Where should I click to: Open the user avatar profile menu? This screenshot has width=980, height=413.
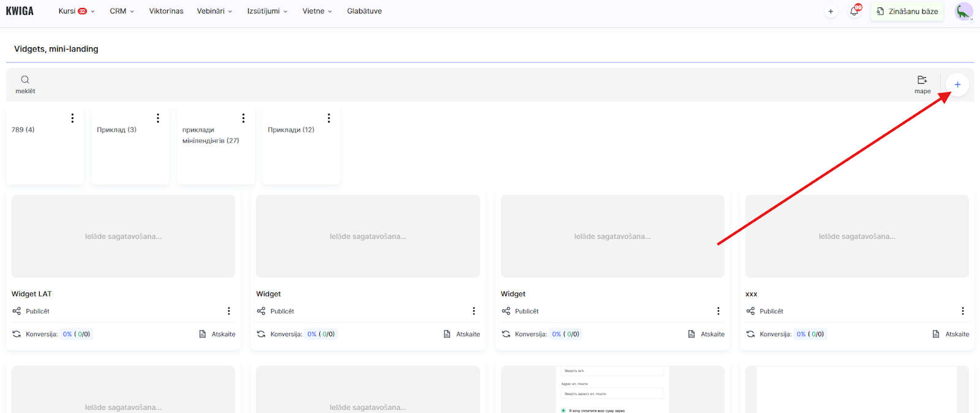point(963,11)
